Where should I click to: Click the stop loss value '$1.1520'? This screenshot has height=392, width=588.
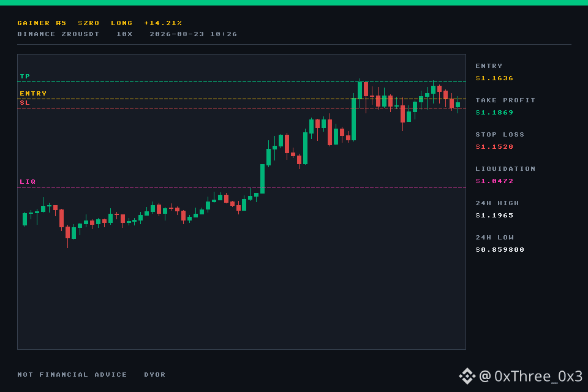494,146
